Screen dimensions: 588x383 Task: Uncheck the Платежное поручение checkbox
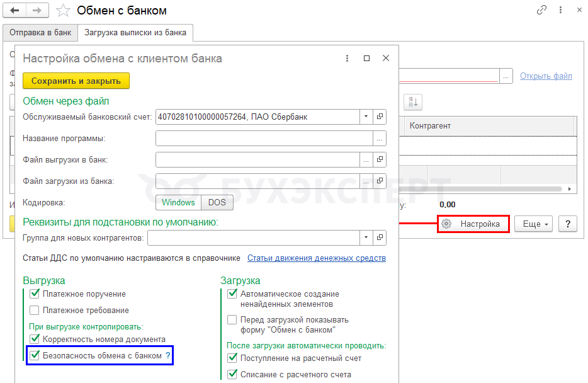point(35,294)
